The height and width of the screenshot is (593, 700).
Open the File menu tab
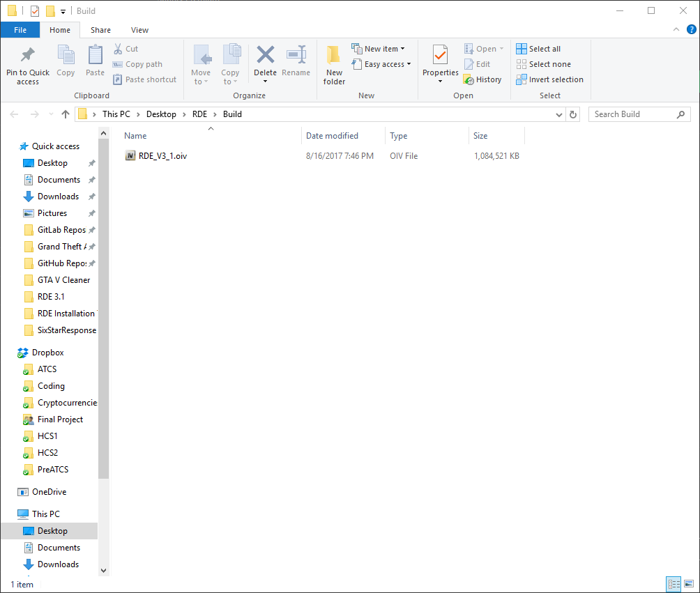point(20,30)
